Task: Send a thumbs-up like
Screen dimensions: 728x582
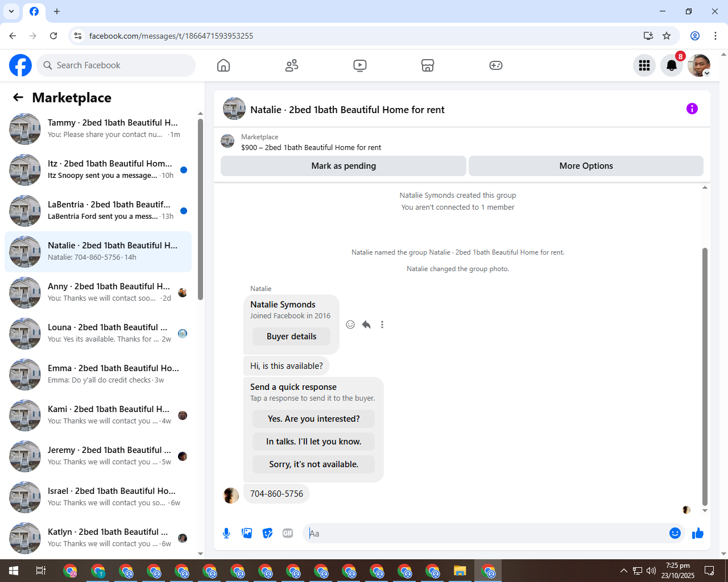Action: [698, 533]
